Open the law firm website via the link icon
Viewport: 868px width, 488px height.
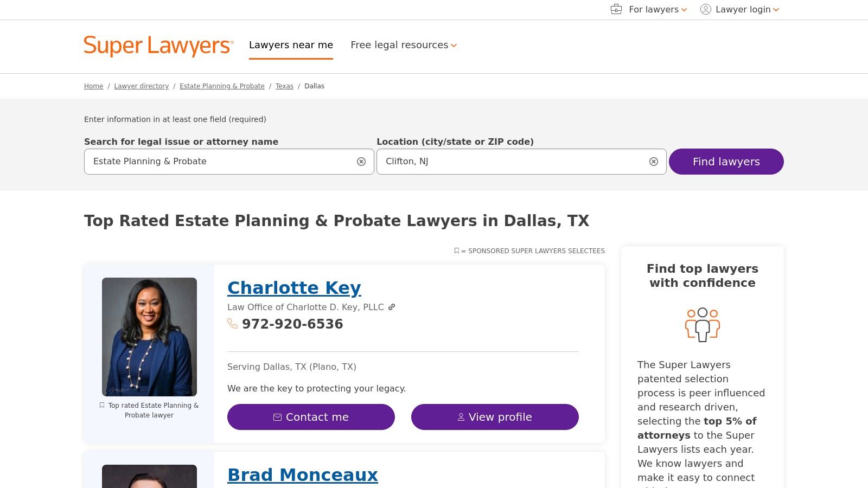click(x=392, y=307)
